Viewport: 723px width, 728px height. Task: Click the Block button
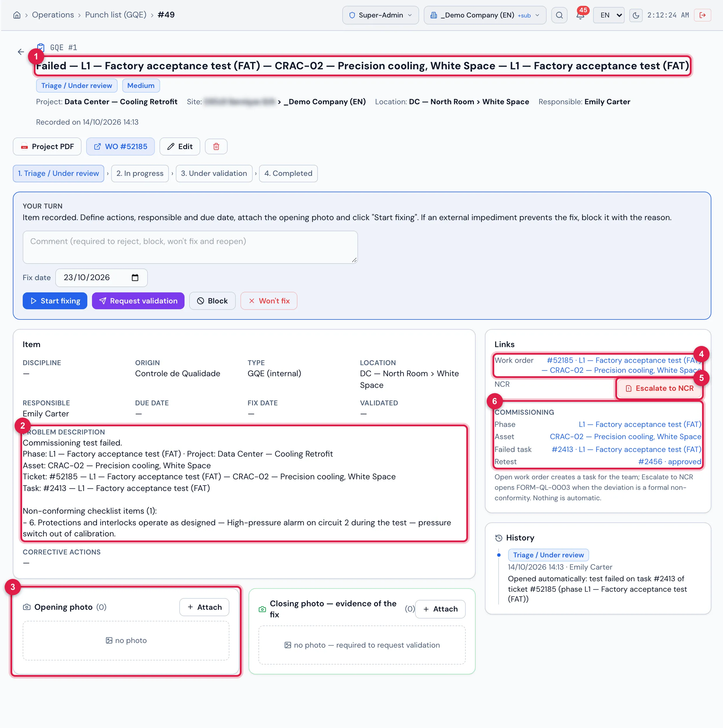click(212, 301)
